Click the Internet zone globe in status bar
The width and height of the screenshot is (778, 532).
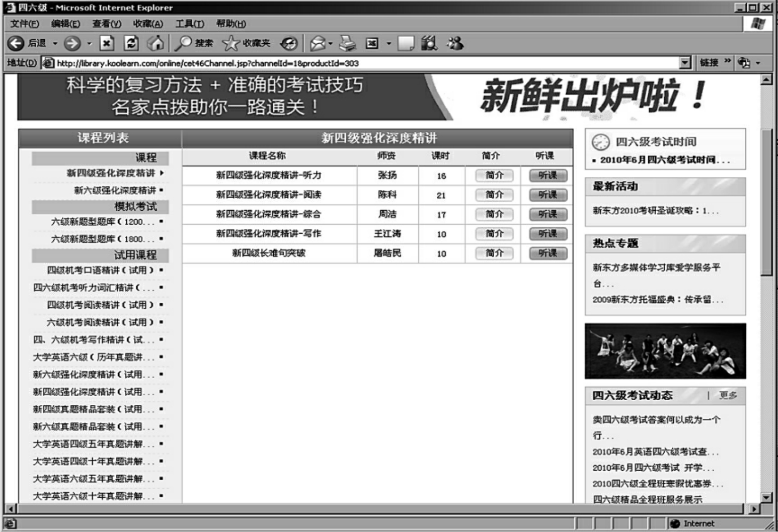[675, 524]
